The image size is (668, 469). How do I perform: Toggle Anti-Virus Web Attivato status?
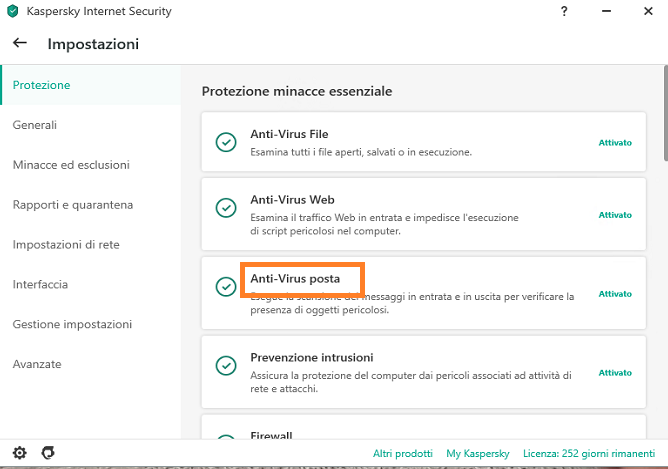[x=615, y=215]
